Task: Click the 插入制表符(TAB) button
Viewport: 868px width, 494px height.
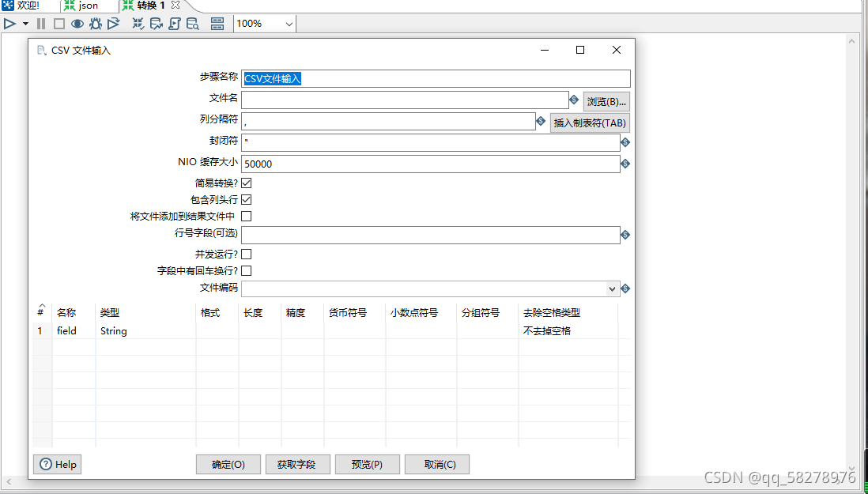Action: [590, 123]
